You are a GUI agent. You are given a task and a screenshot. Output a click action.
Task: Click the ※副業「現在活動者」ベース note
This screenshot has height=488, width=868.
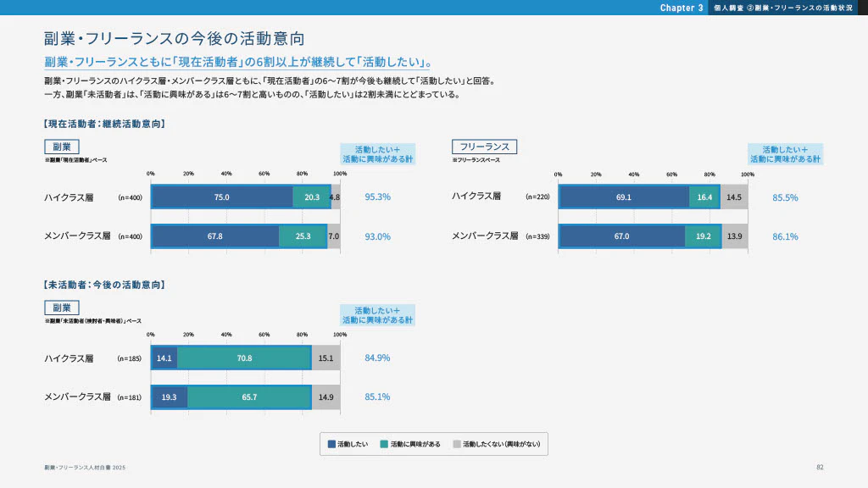75,160
